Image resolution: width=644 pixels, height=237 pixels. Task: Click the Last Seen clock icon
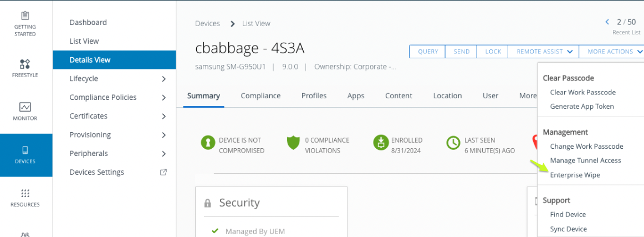click(453, 143)
